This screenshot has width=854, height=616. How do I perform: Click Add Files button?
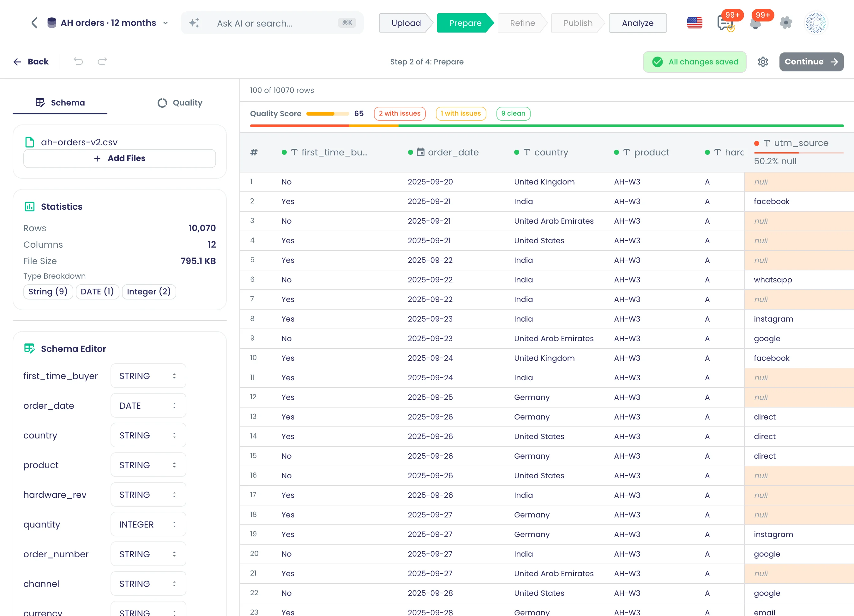coord(119,158)
